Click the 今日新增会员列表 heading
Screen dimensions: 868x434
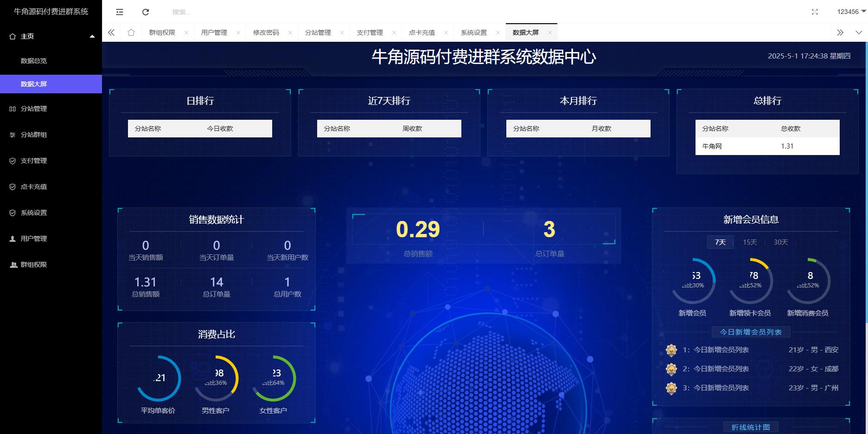point(751,332)
